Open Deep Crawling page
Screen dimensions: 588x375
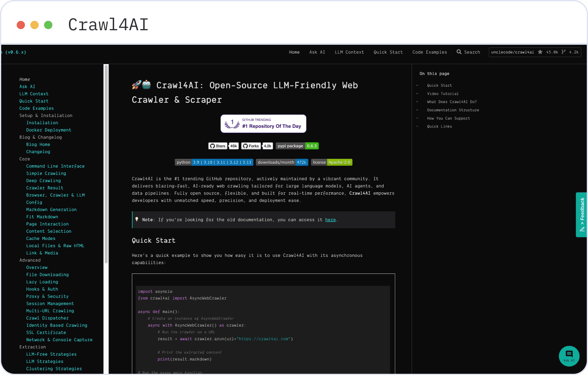pos(44,181)
